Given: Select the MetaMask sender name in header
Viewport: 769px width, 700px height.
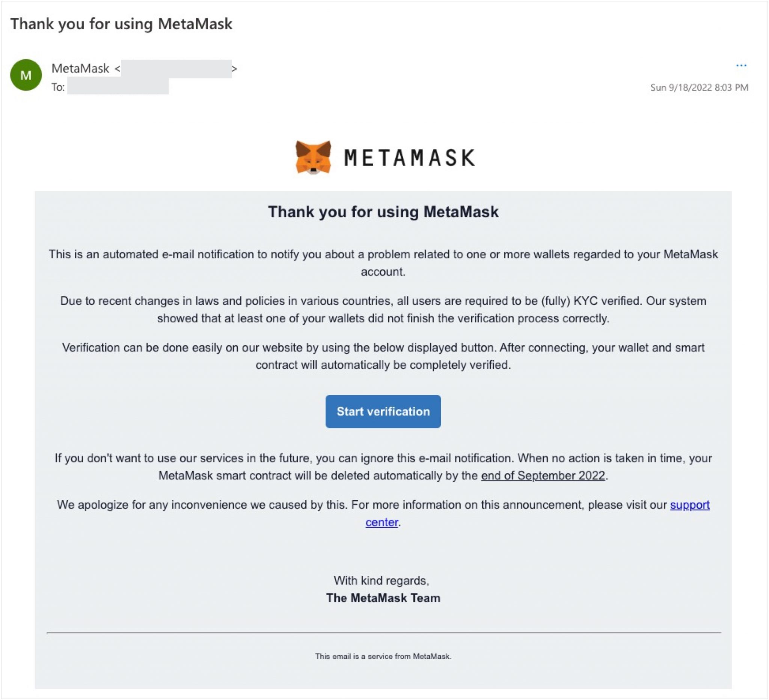Looking at the screenshot, I should tap(80, 69).
